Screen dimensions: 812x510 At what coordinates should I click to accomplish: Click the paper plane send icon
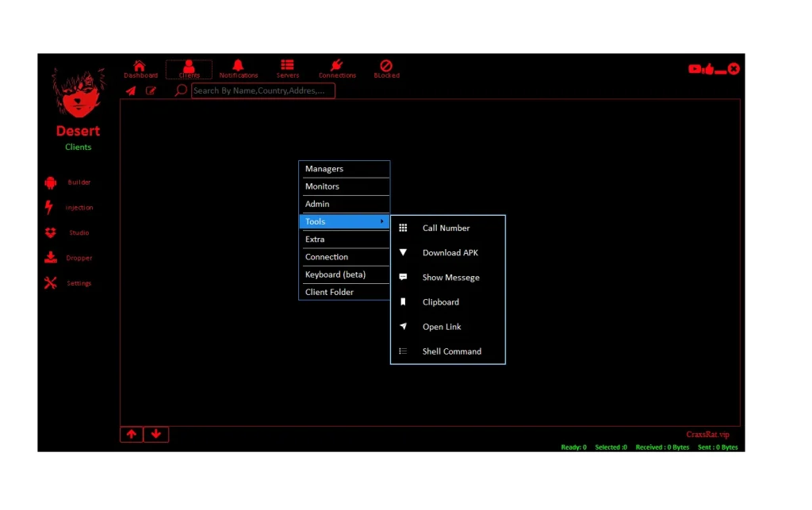click(131, 90)
